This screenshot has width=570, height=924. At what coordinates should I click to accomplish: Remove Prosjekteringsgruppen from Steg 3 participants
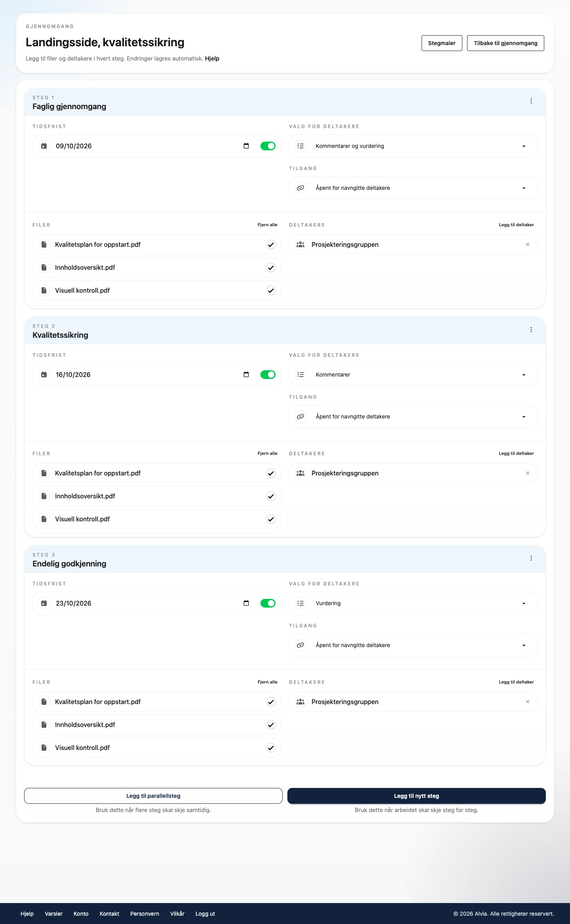528,702
